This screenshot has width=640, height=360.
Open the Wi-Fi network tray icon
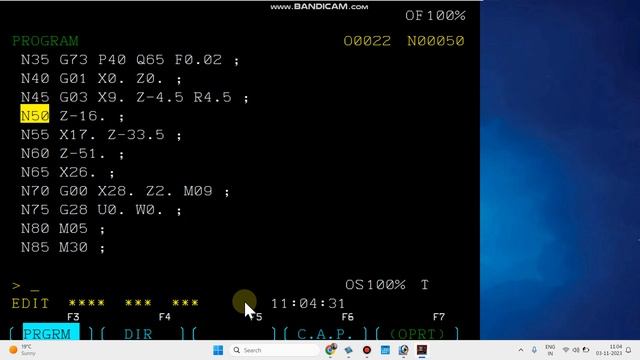tap(566, 350)
